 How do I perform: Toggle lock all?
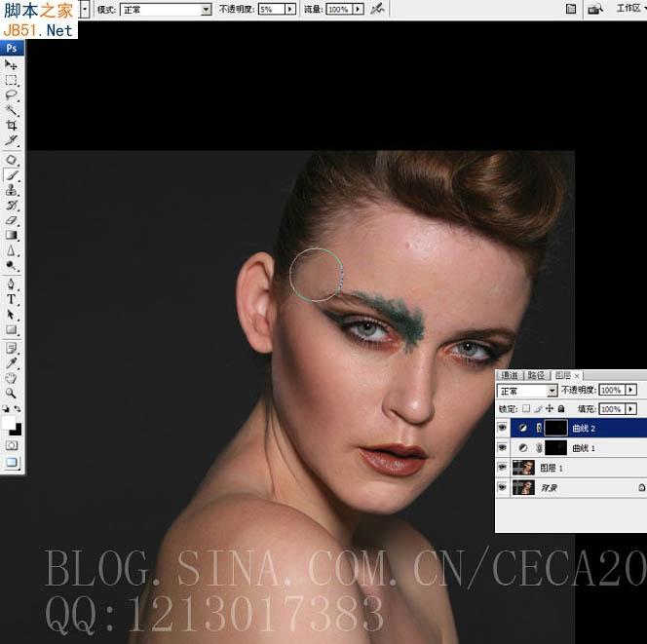[x=560, y=408]
